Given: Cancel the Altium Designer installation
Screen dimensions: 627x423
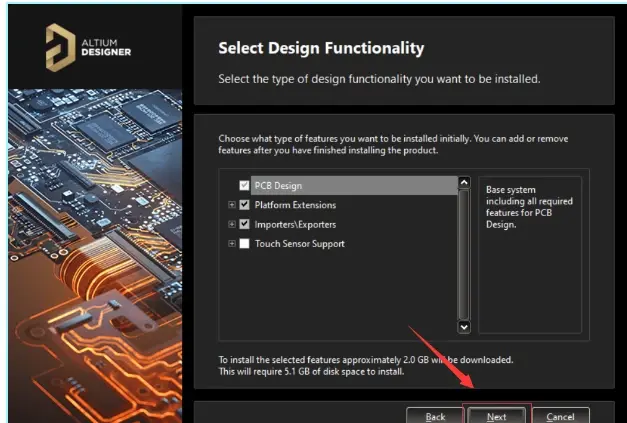Looking at the screenshot, I should [x=561, y=416].
